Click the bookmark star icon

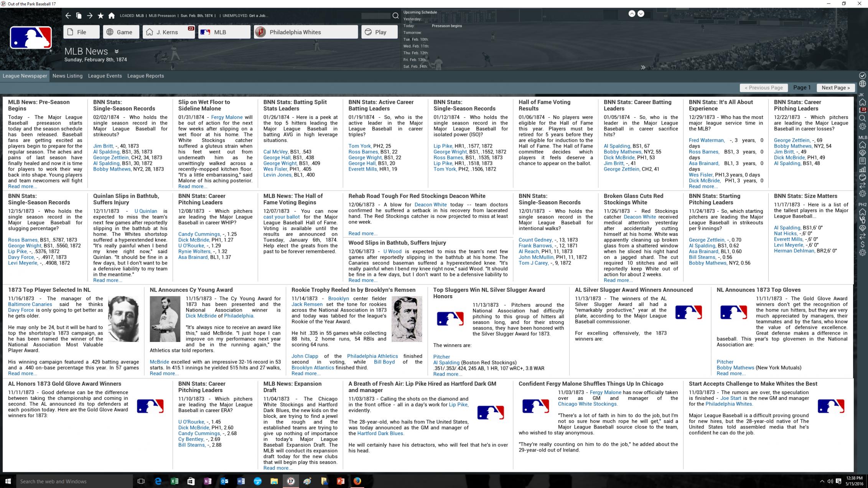click(x=100, y=16)
